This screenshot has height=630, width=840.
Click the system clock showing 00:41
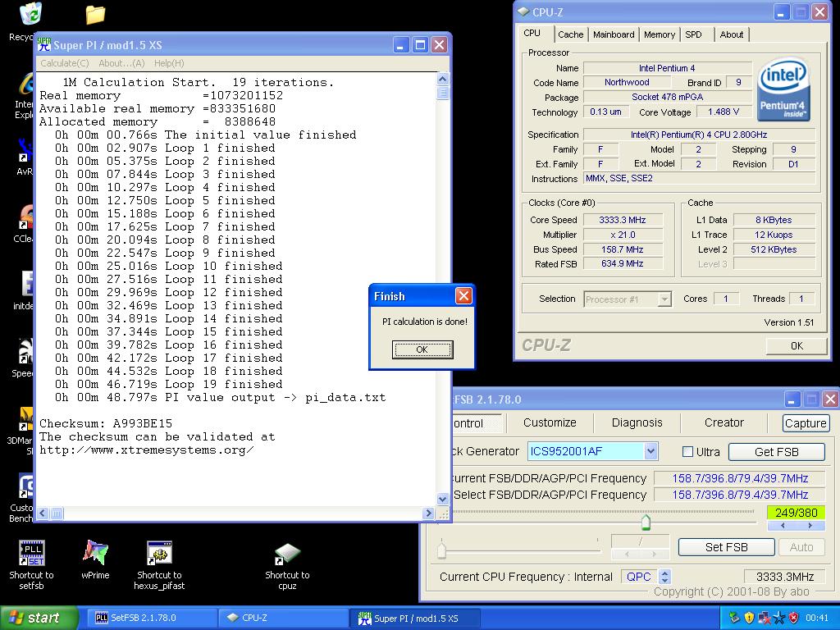(x=816, y=618)
